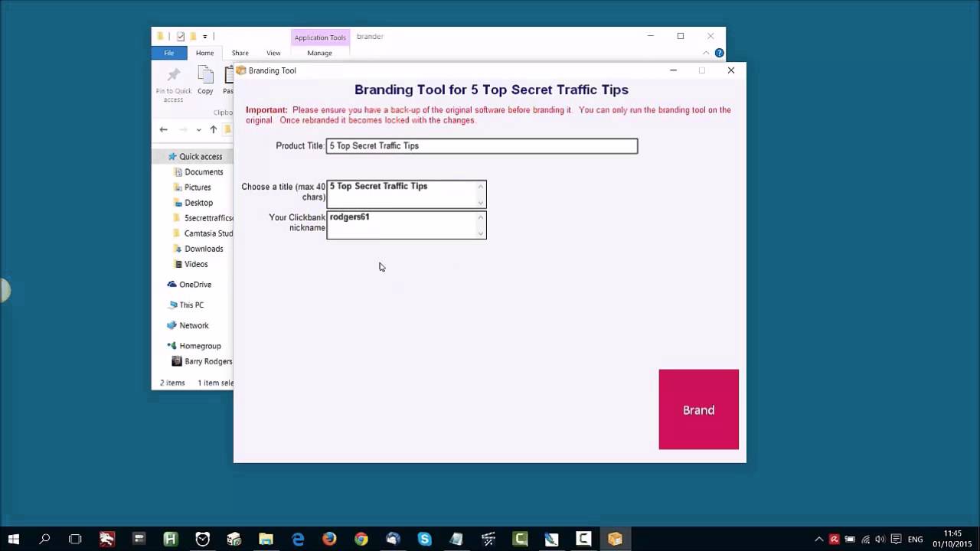Open the View ribbon tab in Explorer
Image resolution: width=980 pixels, height=551 pixels.
(x=273, y=53)
